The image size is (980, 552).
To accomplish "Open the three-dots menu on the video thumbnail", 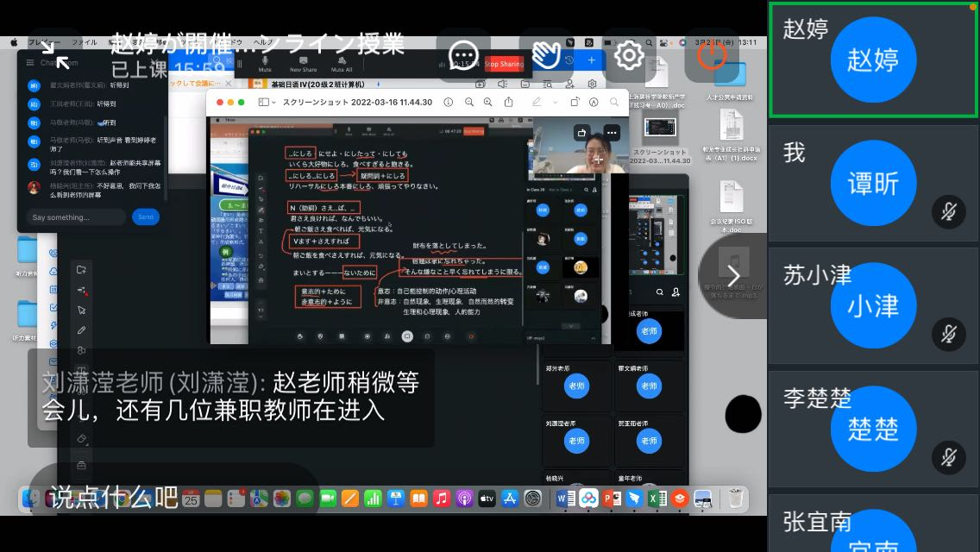I will click(x=612, y=133).
